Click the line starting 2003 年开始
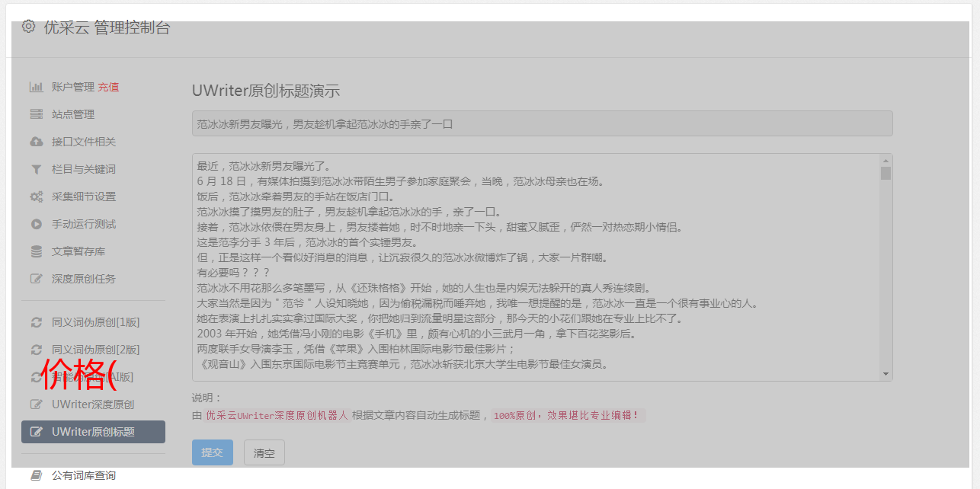Screen dimensions: 980x489 [x=416, y=334]
